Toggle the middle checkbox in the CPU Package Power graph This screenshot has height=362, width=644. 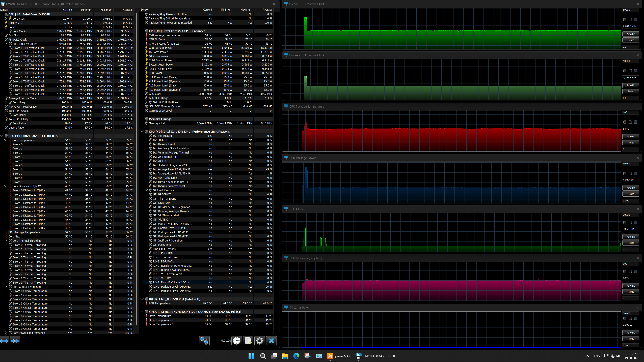(630, 173)
